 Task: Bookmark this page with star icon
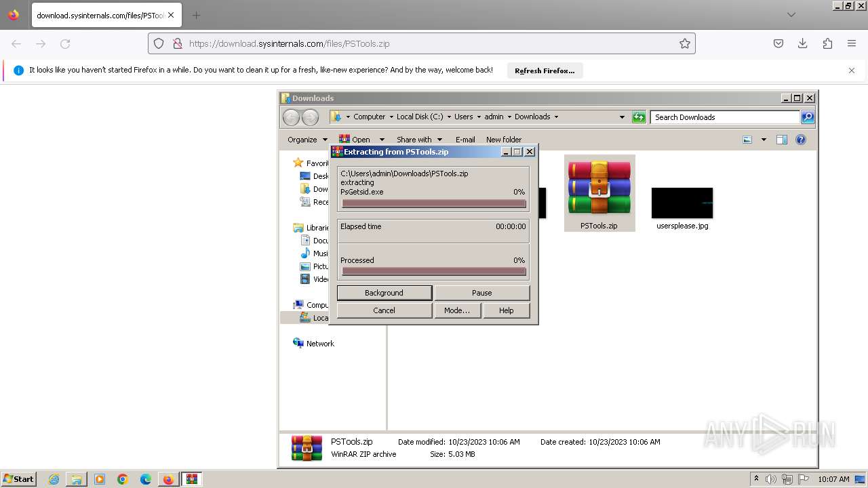pyautogui.click(x=685, y=43)
